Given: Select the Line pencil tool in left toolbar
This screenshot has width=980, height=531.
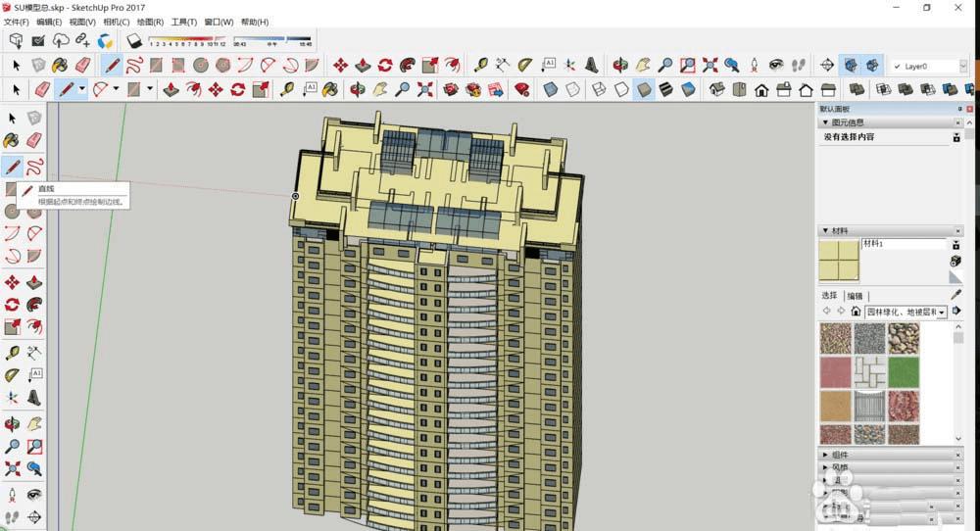Looking at the screenshot, I should 12,167.
